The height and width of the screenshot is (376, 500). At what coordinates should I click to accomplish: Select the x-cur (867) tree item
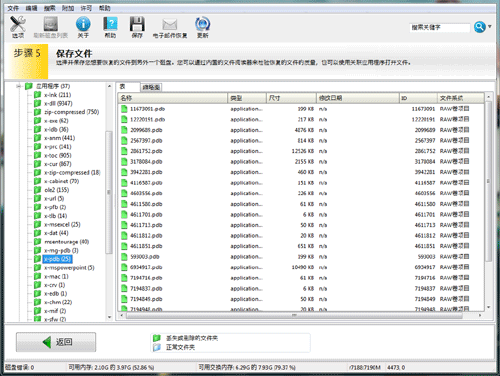57,164
